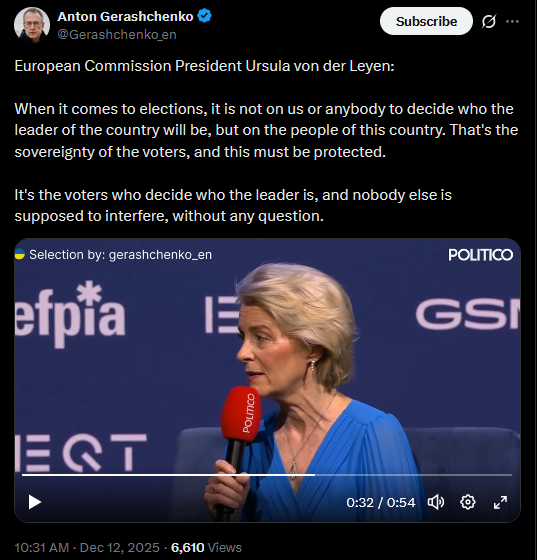Open Anton Gerashchenko's profile picture
Screen dimensions: 537x560
click(32, 25)
